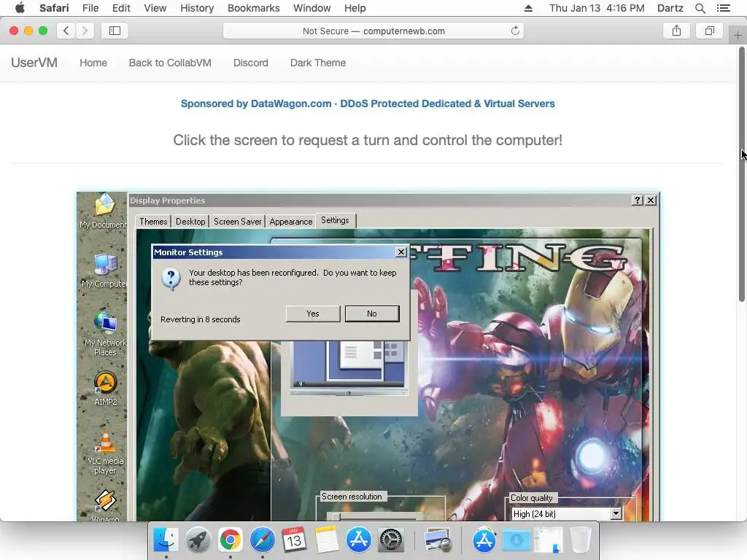Open the Bookmarks menu
Screen dimensions: 747x560
coord(253,8)
